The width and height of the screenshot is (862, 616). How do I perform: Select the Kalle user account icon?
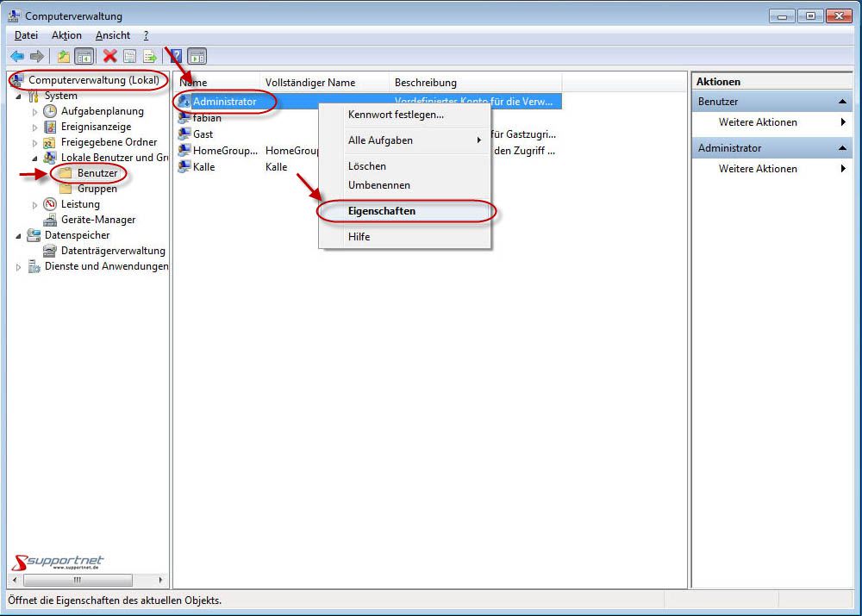[184, 167]
